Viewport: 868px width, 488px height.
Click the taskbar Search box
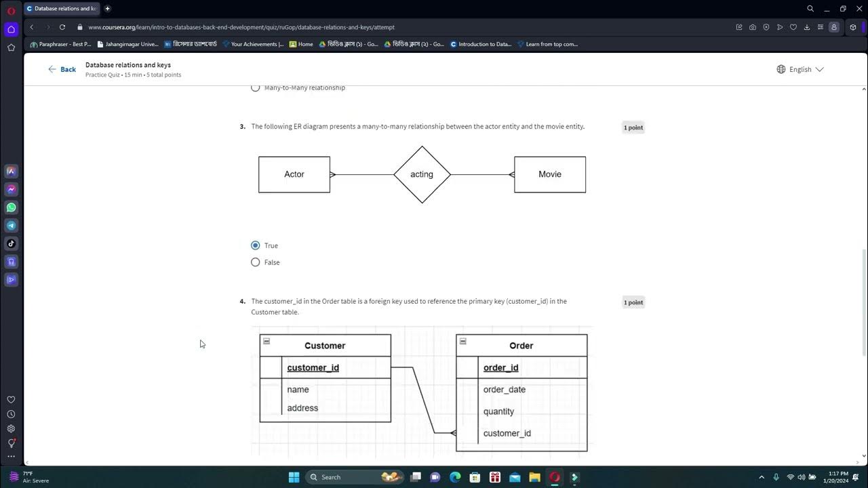355,477
